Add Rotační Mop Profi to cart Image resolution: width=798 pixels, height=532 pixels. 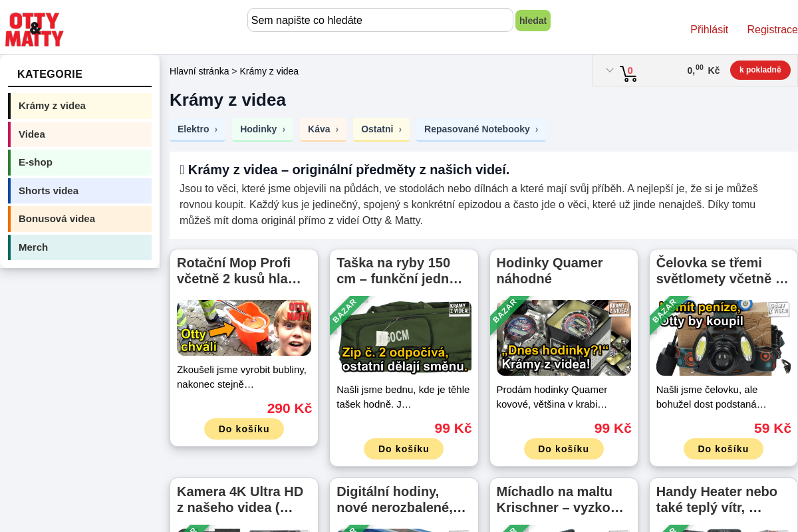244,429
